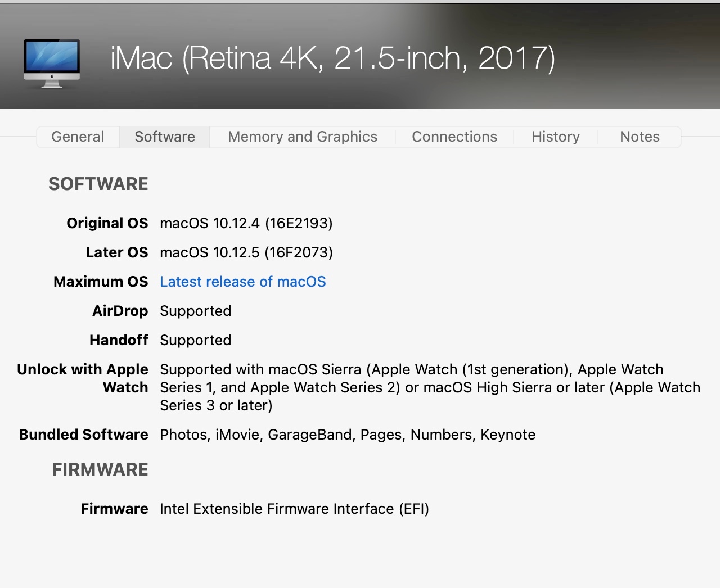This screenshot has height=588, width=720.
Task: Click the iMac computer icon
Action: (x=52, y=63)
